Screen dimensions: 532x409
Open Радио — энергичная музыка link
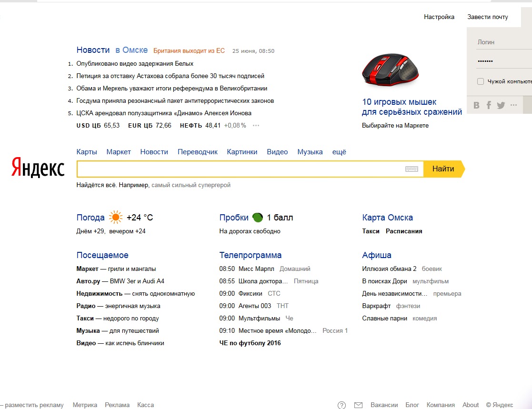click(x=118, y=306)
